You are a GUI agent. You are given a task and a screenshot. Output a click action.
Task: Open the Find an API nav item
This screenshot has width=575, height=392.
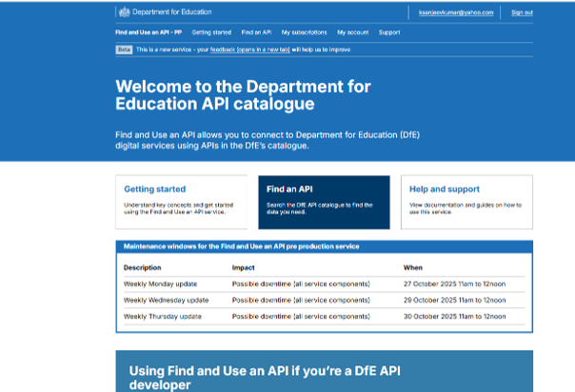click(x=256, y=32)
